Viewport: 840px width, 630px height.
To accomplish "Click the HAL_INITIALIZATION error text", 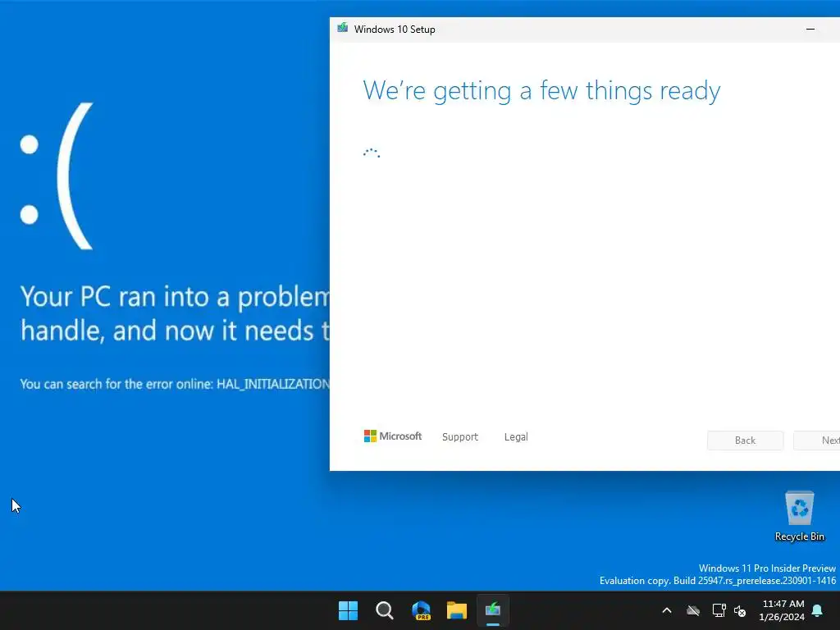I will click(273, 384).
